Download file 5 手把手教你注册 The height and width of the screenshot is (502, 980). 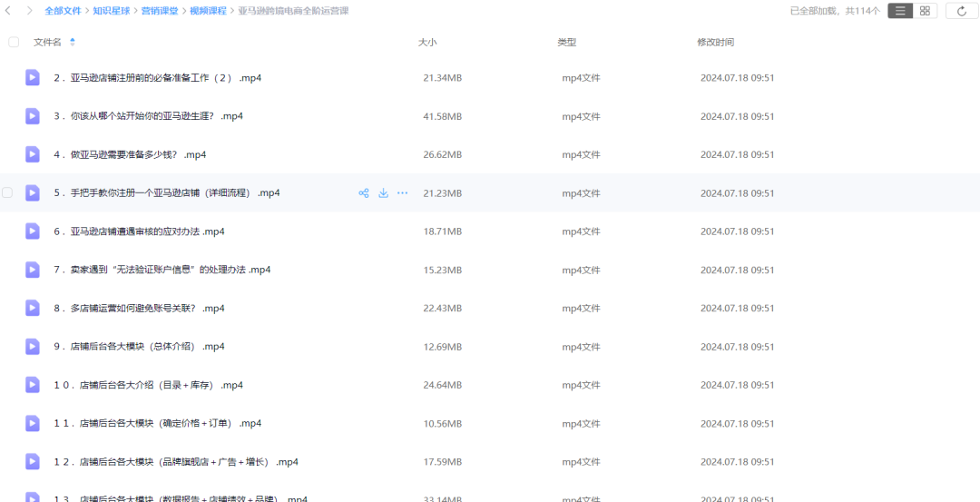tap(383, 193)
